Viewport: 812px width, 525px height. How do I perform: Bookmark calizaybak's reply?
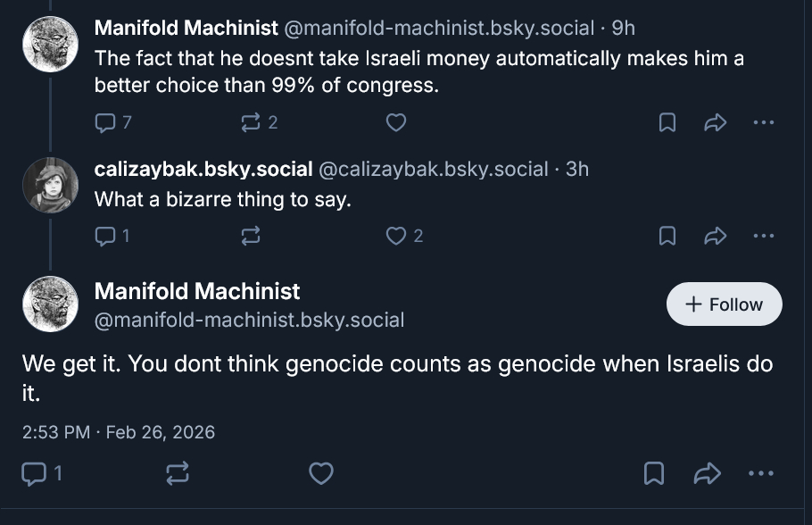(667, 236)
